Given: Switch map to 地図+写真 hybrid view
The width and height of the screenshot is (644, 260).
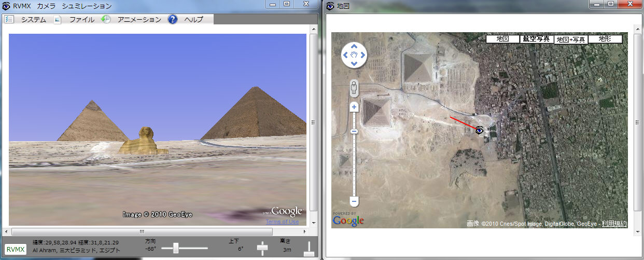Looking at the screenshot, I should pos(570,39).
